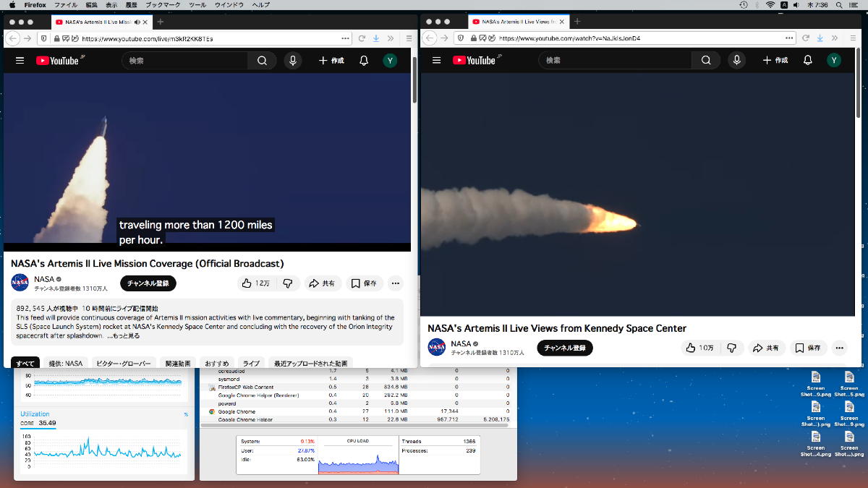
Task: Open page actions ellipsis in left URL bar
Action: click(x=345, y=38)
